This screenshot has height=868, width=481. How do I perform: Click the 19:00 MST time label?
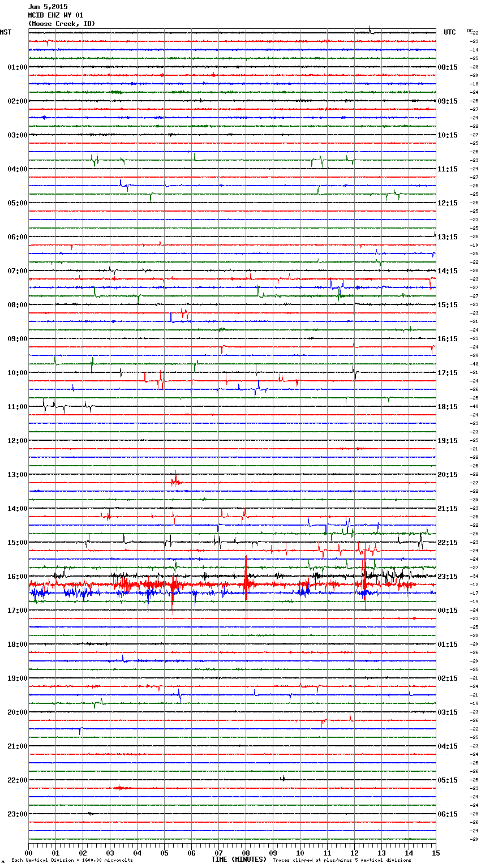tap(18, 678)
